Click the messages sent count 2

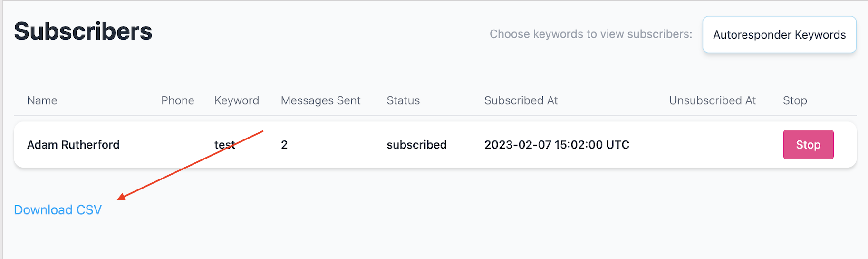(284, 145)
